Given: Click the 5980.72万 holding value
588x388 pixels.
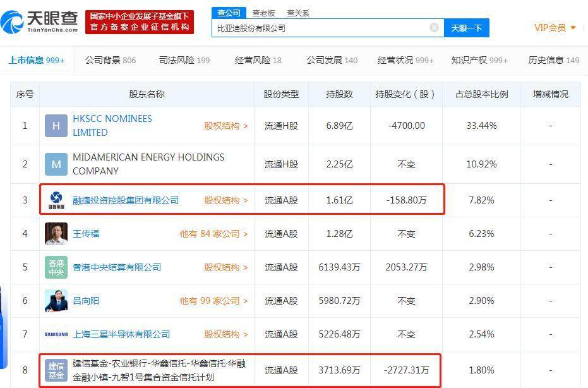Looking at the screenshot, I should point(339,301).
